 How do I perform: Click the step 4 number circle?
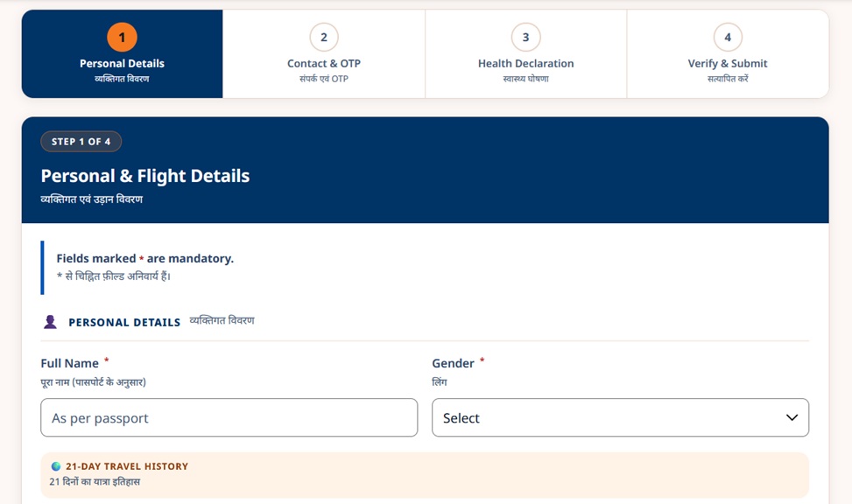coord(728,37)
